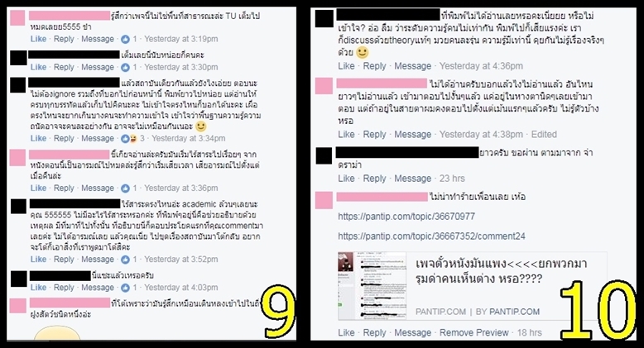Like the comment posted at 3:19pm

coord(38,39)
